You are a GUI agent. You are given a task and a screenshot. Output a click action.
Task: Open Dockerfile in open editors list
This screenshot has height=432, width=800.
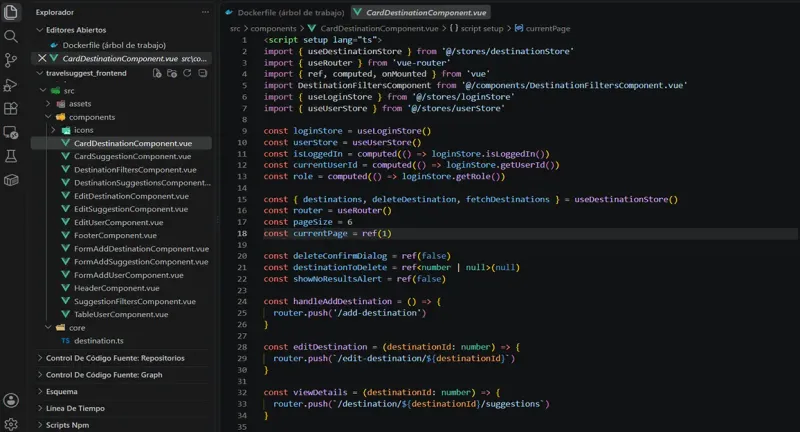click(114, 45)
